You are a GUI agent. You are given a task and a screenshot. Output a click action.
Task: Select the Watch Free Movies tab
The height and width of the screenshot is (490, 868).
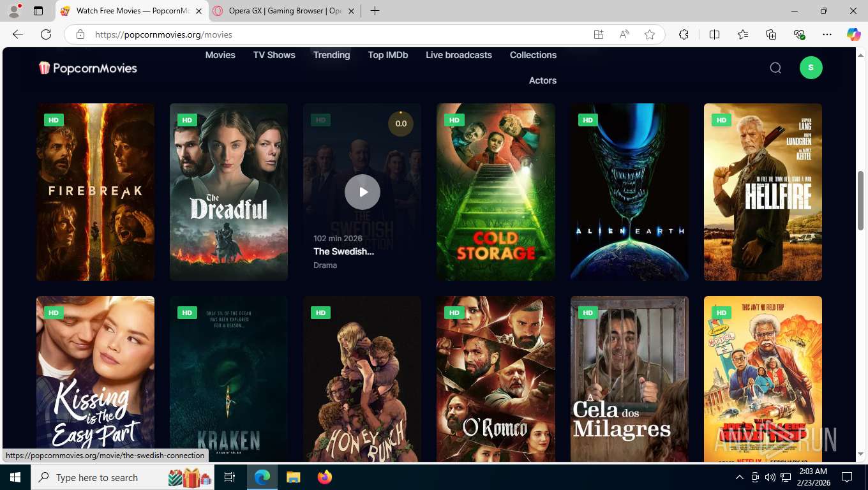(132, 11)
